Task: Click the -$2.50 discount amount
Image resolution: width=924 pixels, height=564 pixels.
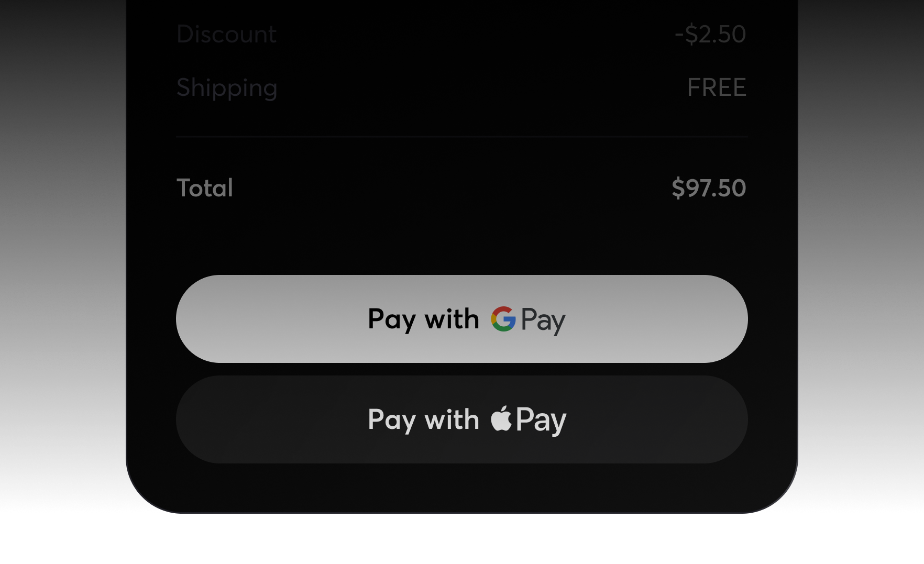Action: click(x=710, y=34)
